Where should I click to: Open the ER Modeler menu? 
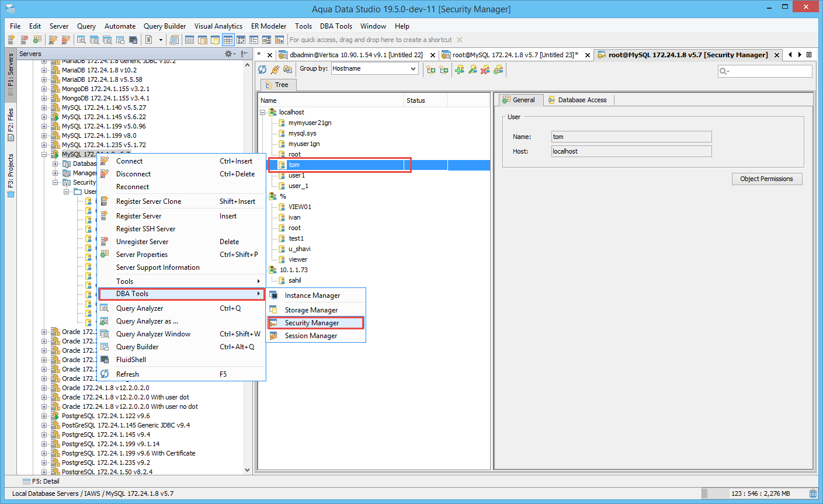[269, 26]
